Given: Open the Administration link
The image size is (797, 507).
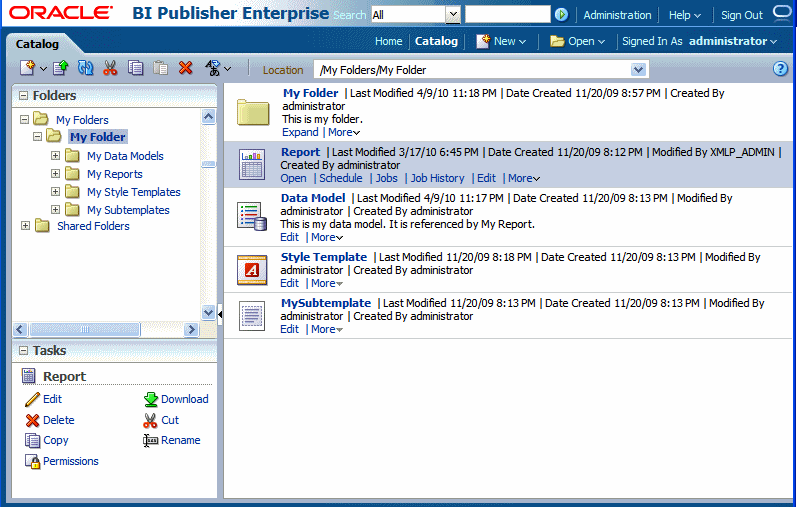Looking at the screenshot, I should point(617,15).
